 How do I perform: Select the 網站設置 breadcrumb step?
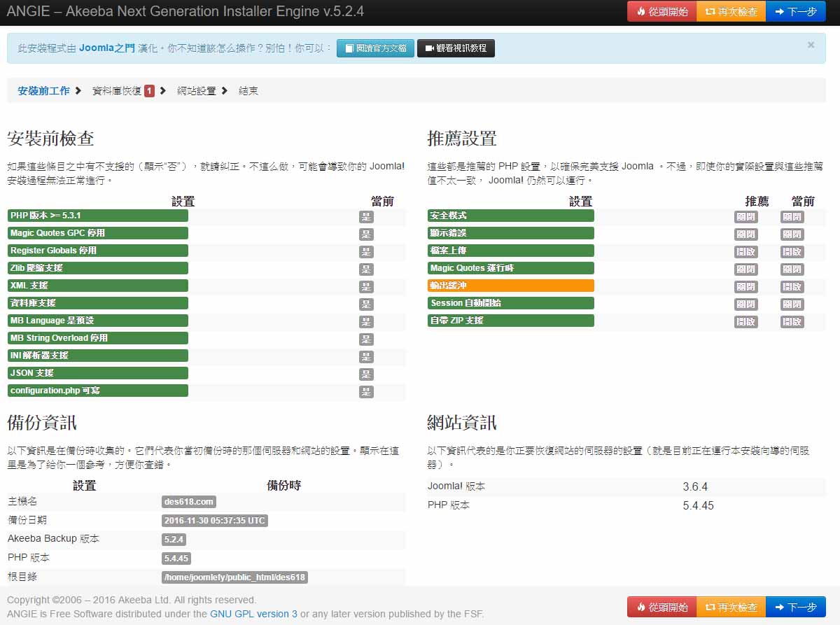point(196,91)
